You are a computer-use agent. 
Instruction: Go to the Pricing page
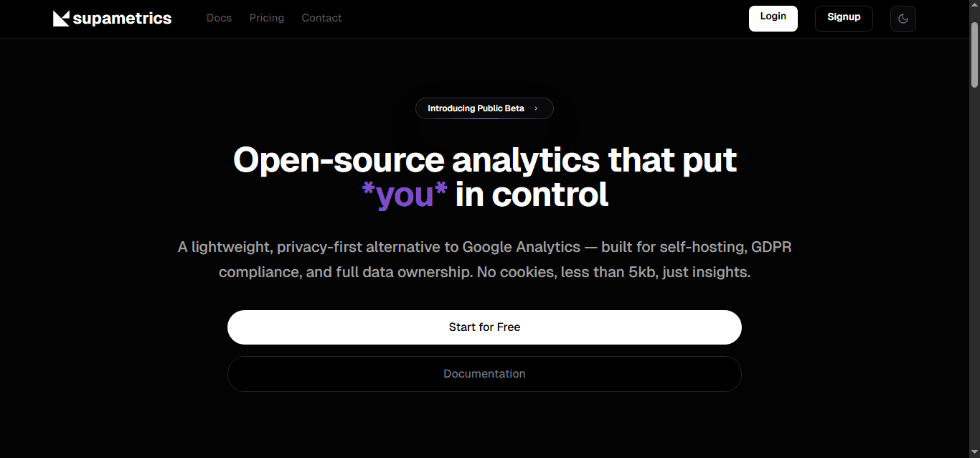(x=267, y=18)
